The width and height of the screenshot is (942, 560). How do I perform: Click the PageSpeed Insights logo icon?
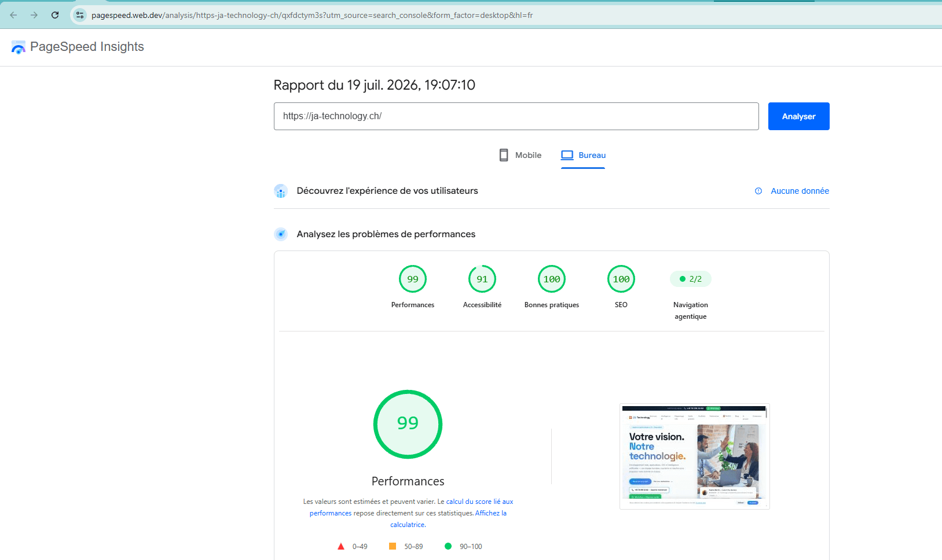point(19,47)
